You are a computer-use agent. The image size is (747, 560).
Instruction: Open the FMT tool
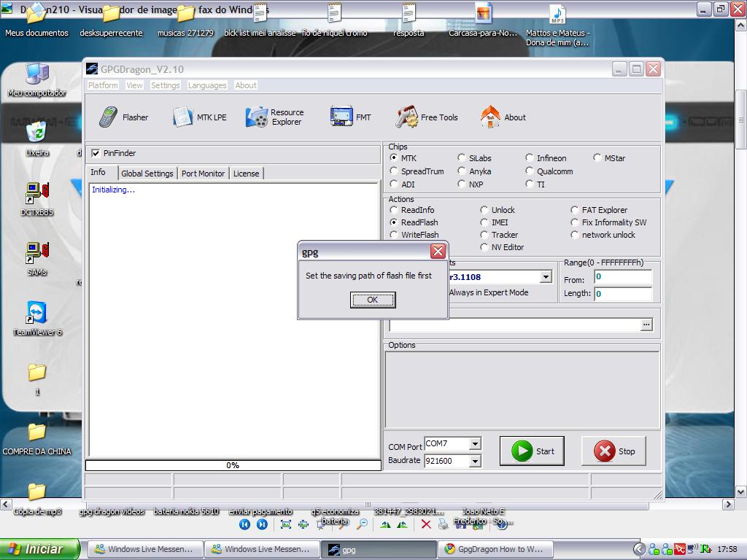pyautogui.click(x=351, y=117)
